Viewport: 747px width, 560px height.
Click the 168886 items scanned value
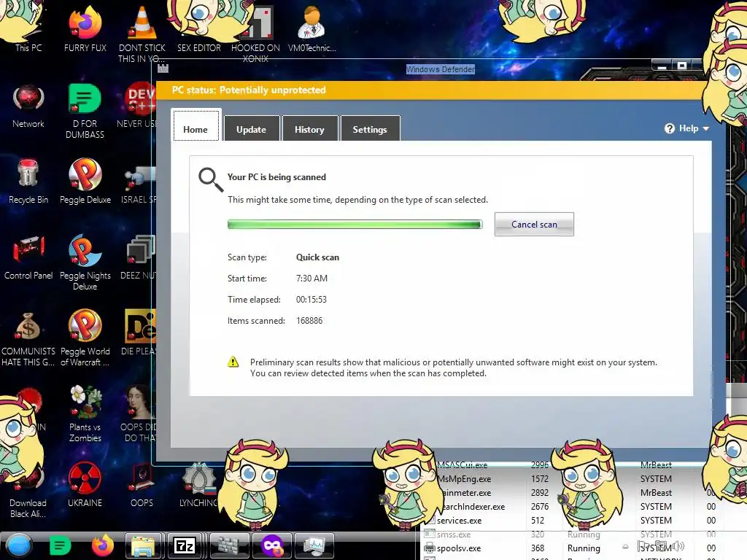click(x=309, y=321)
